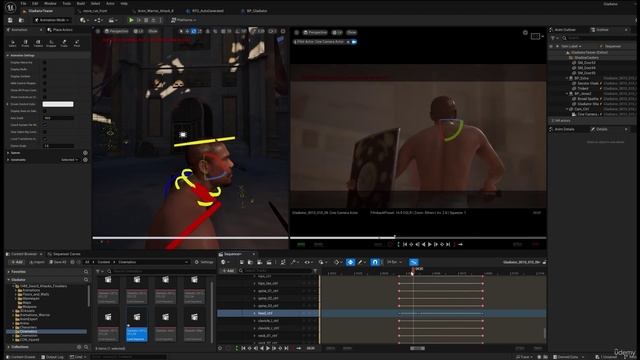The image size is (640, 360).
Task: Click the Add button in Content Browser
Action: pos(17,262)
